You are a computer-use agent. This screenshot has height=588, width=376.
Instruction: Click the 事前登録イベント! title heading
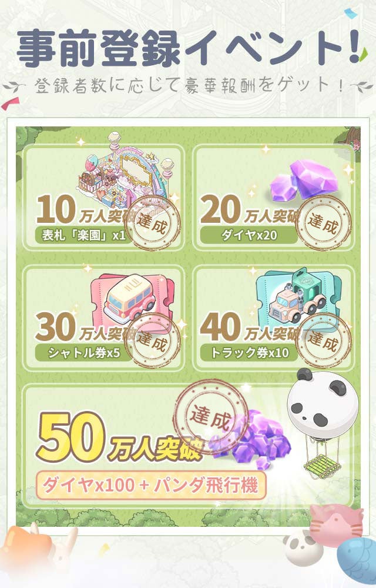(x=189, y=48)
